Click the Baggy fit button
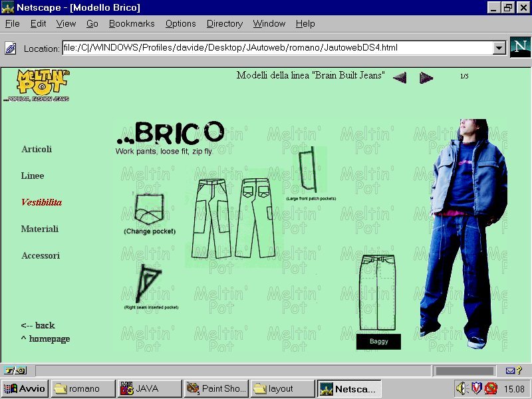The width and height of the screenshot is (532, 399). coord(378,342)
